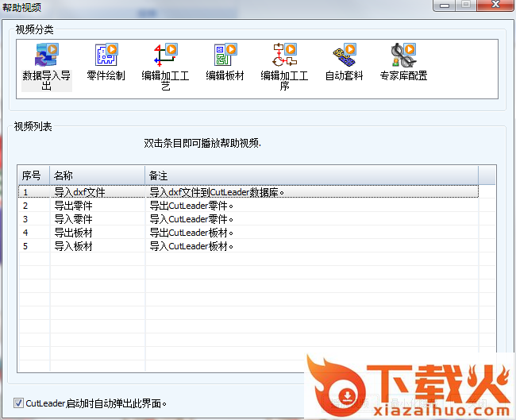The height and width of the screenshot is (420, 516).
Task: Open the 专家库配置 video category
Action: click(402, 57)
